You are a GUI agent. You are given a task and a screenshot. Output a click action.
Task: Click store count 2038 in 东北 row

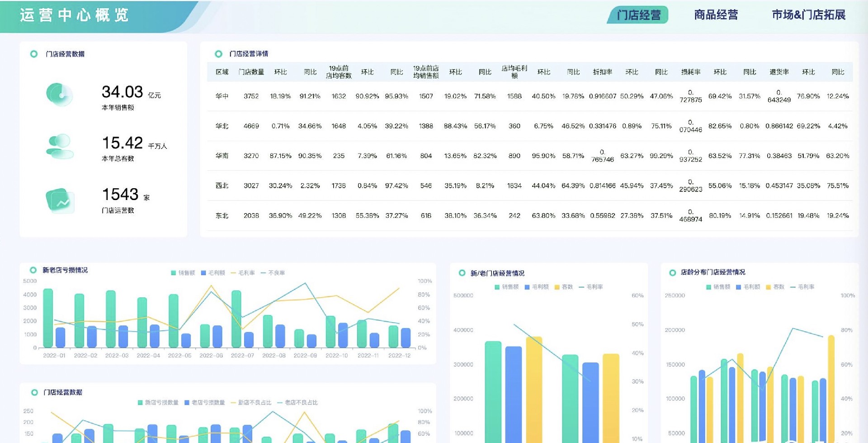[251, 216]
